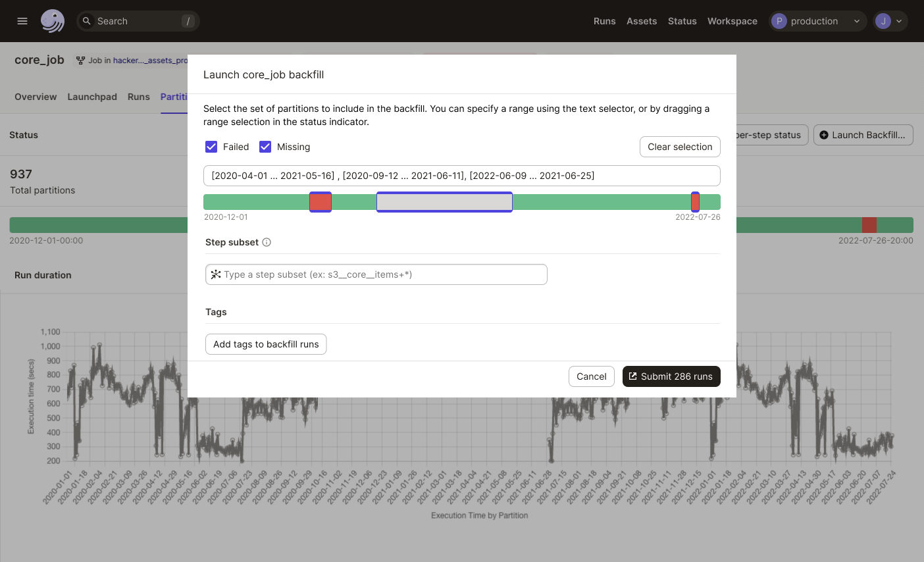
Task: Switch to the Launchpad tab
Action: [92, 97]
